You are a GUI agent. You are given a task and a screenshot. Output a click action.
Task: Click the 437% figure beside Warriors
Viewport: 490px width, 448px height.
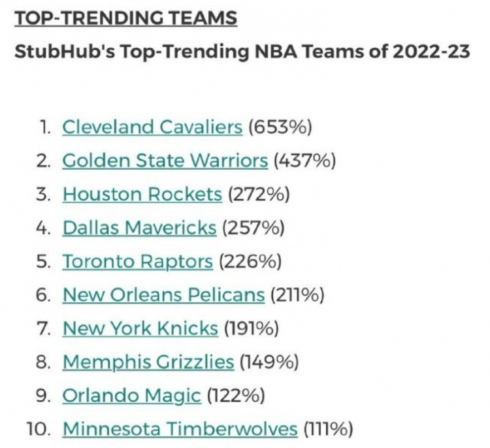[x=305, y=161]
